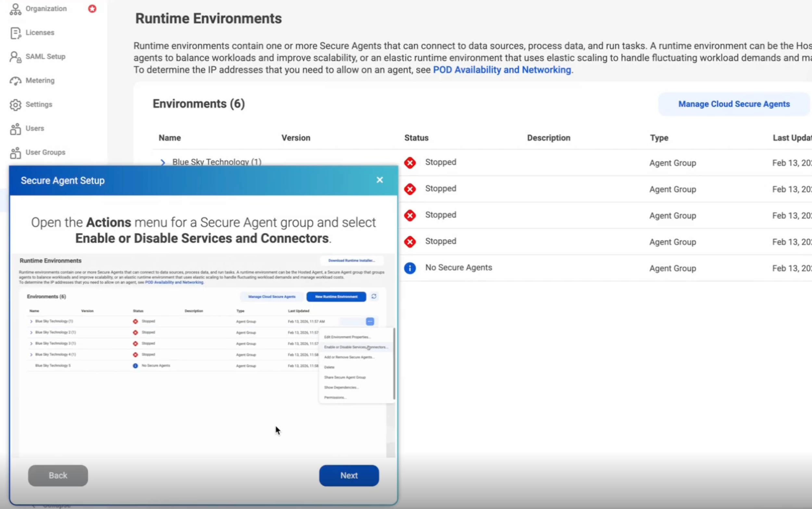
Task: Click Manage Cloud Secure Agents button
Action: click(733, 104)
